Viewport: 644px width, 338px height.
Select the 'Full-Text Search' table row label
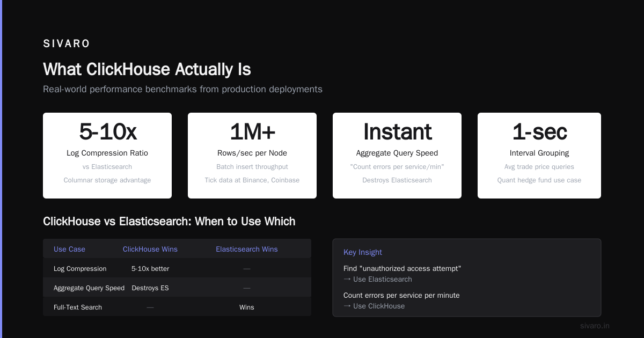point(78,307)
